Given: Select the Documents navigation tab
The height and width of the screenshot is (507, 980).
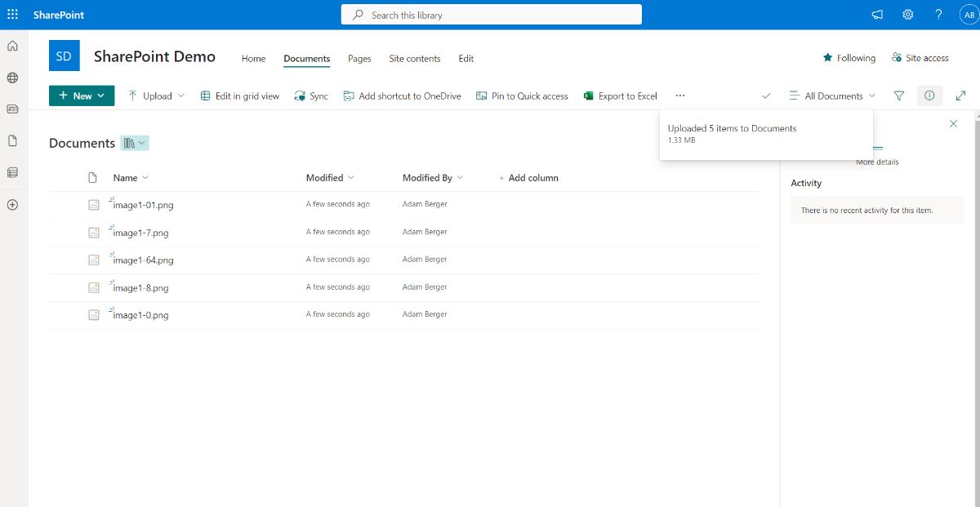Looking at the screenshot, I should pyautogui.click(x=307, y=59).
